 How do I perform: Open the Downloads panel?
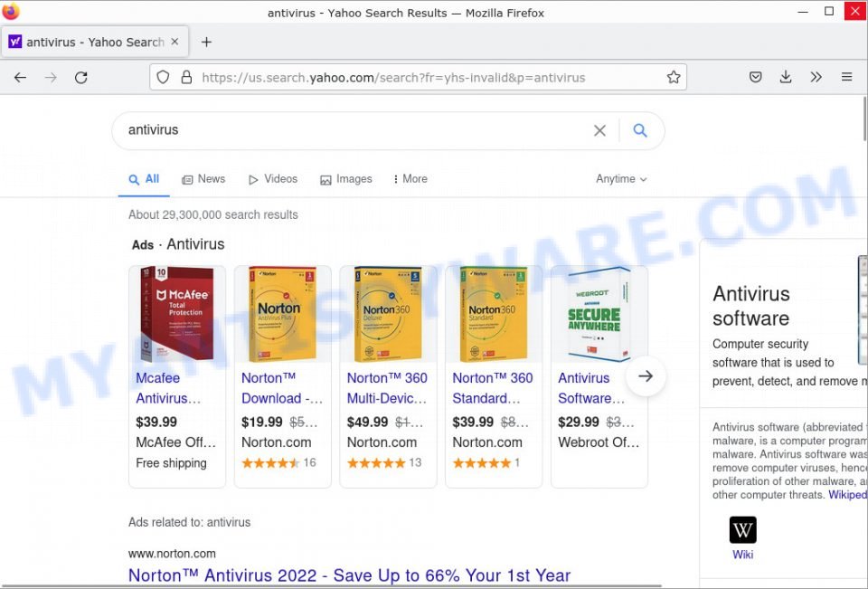(x=786, y=77)
